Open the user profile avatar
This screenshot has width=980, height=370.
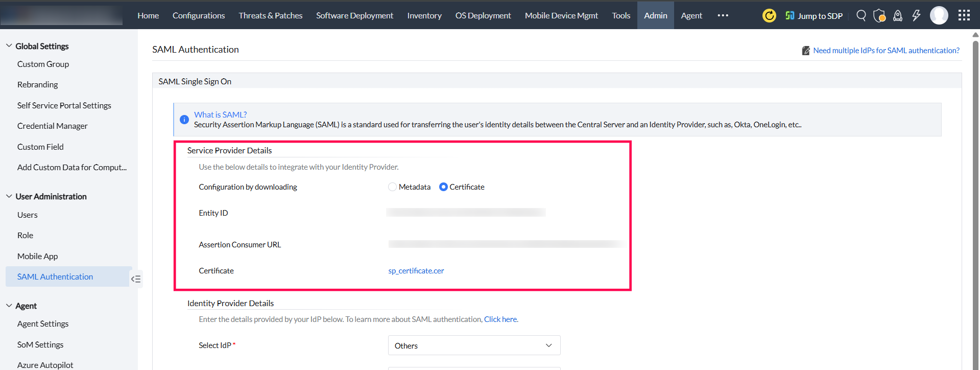[x=939, y=16]
